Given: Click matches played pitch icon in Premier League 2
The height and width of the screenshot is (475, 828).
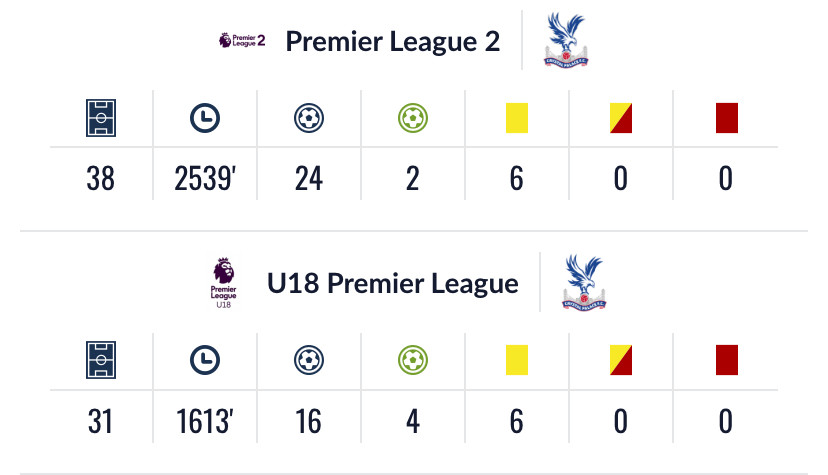Looking at the screenshot, I should tap(100, 119).
